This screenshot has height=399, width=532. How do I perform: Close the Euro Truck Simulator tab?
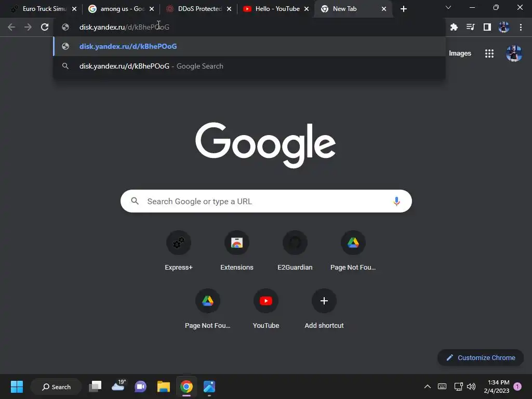[74, 9]
